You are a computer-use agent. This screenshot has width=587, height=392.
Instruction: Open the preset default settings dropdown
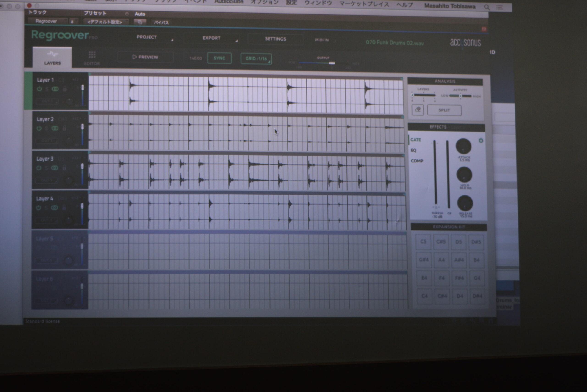106,22
